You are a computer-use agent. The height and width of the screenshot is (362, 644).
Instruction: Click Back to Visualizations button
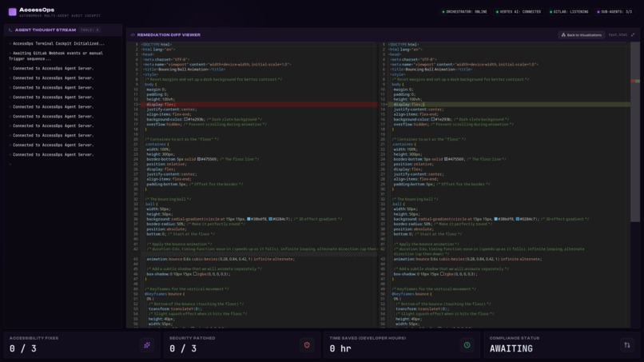[x=581, y=35]
